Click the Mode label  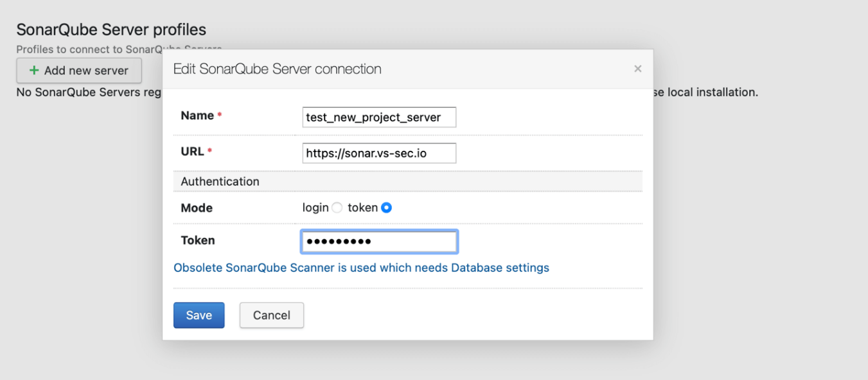[197, 208]
